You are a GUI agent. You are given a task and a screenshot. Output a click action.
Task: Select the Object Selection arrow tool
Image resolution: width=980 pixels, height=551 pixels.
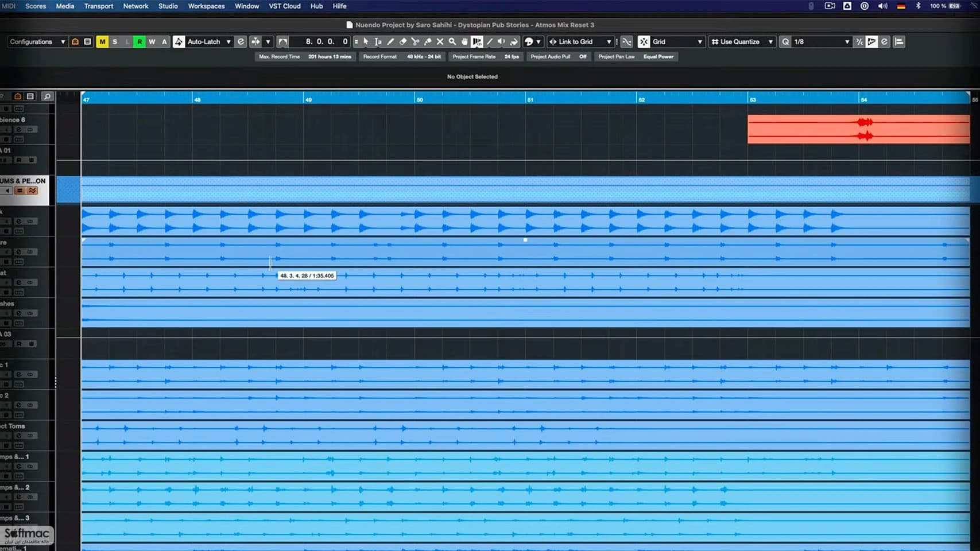click(366, 42)
